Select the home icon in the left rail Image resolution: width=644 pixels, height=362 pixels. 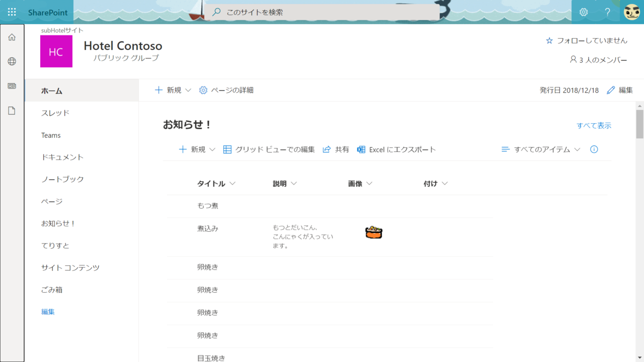(11, 37)
